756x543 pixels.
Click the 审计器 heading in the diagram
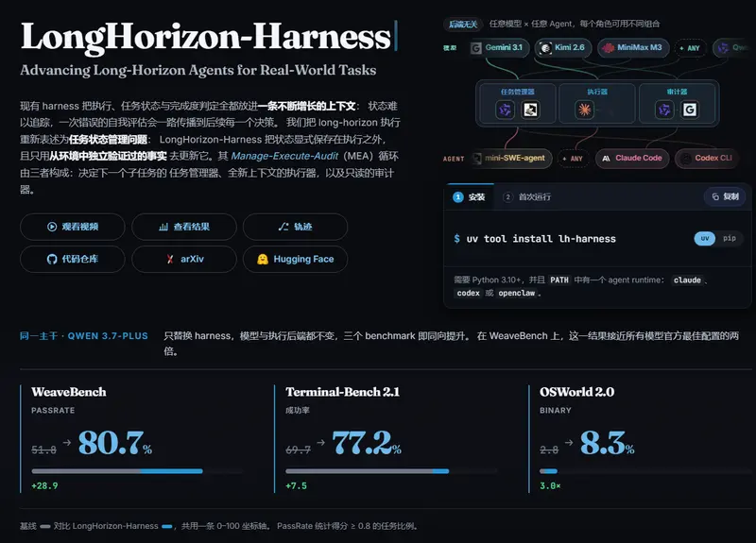click(677, 92)
